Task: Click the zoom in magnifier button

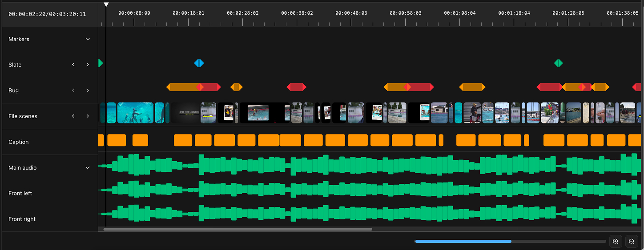Action: (616, 242)
